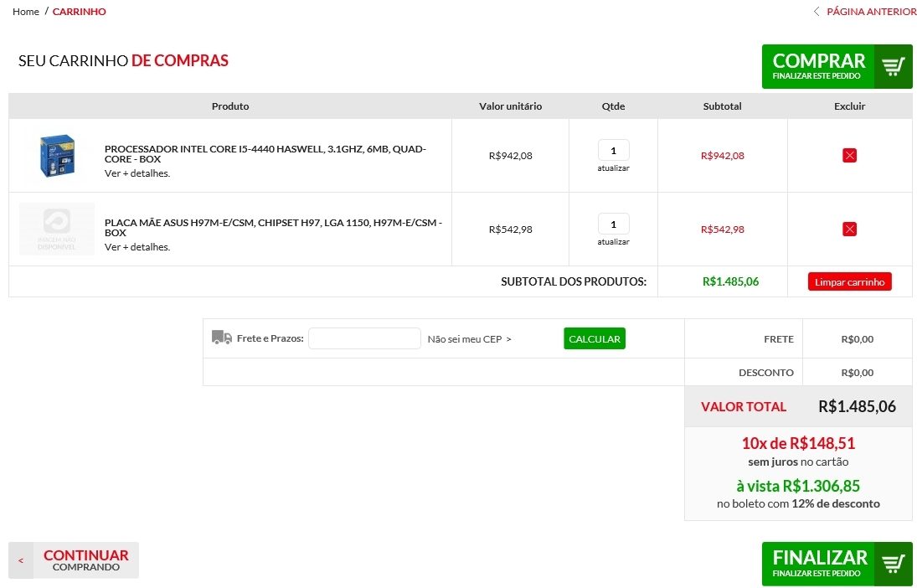Calculate shipping with the CALCULAR button
The height and width of the screenshot is (588, 917).
coord(595,338)
